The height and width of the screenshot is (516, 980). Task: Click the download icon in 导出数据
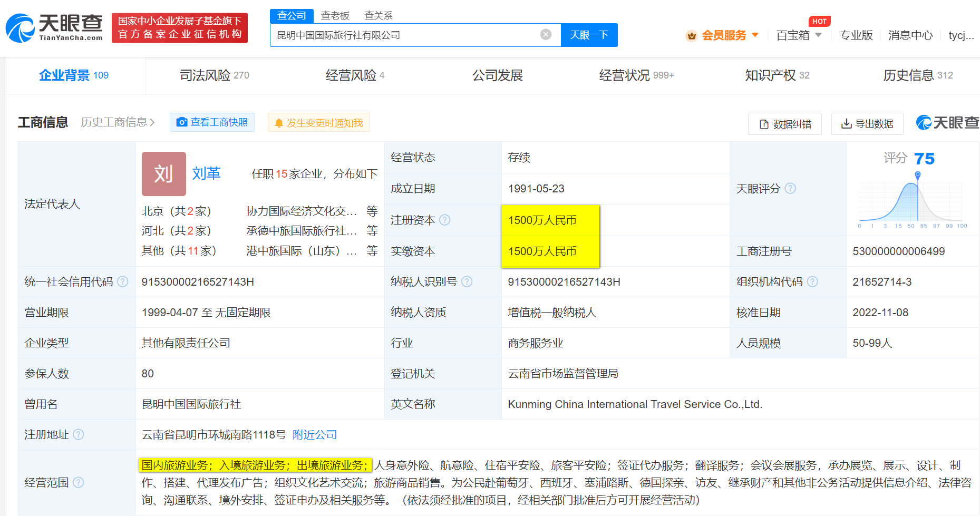846,123
